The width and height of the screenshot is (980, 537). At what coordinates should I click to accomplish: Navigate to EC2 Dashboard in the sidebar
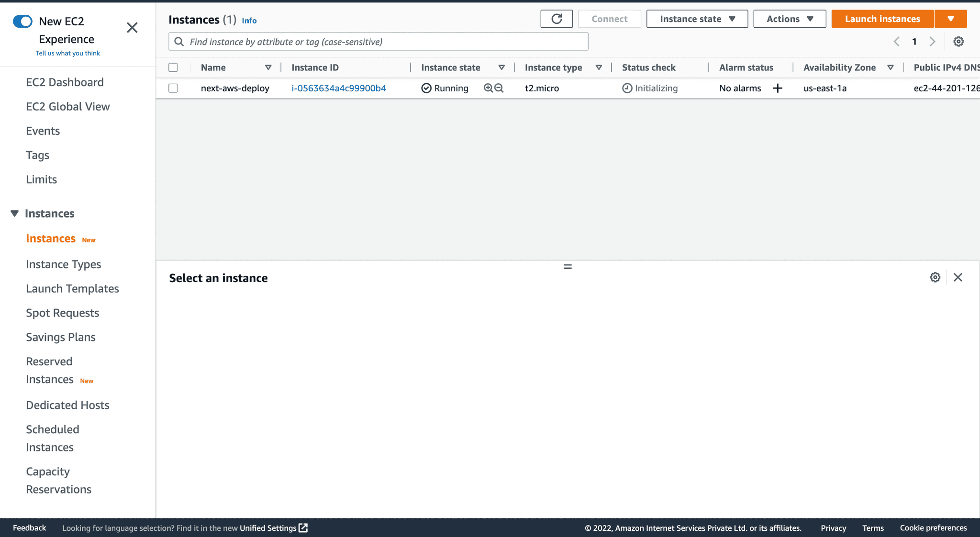[x=65, y=82]
